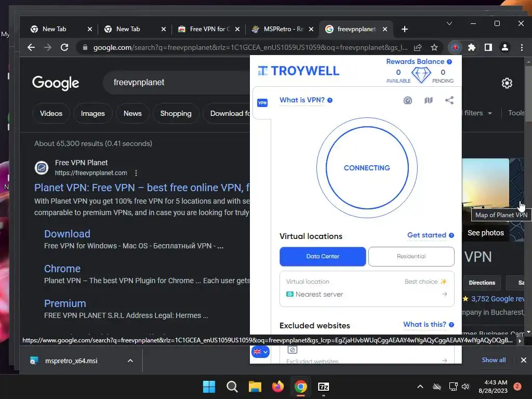Screen dimensions: 532x399
Task: Click the address bar URL
Action: point(250,47)
